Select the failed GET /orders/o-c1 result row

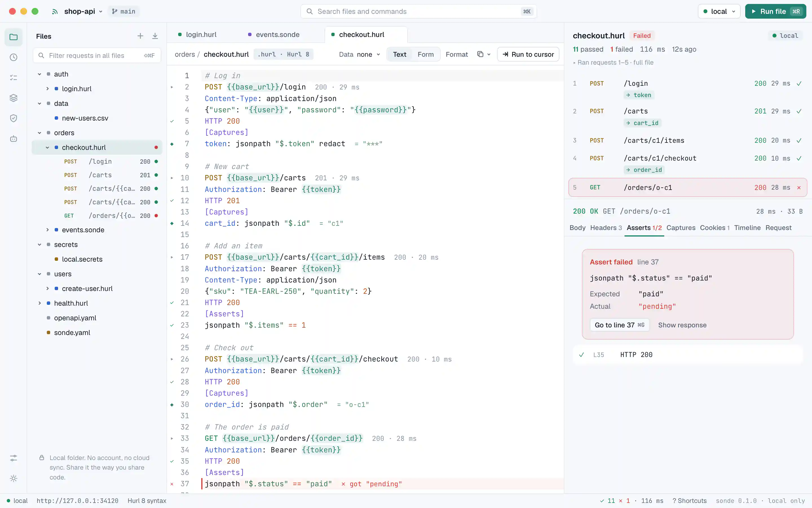pos(687,187)
